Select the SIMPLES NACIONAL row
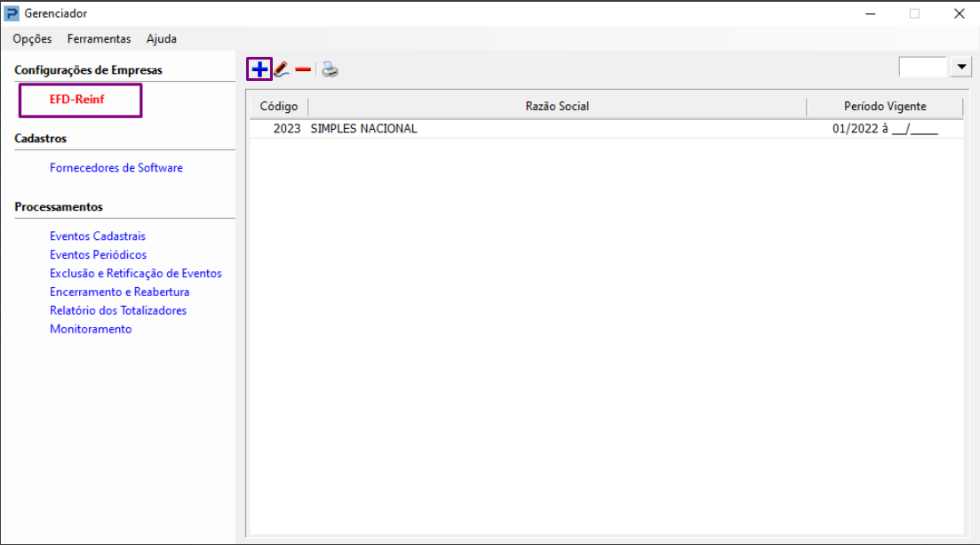Viewport: 980px width, 545px height. coord(606,129)
